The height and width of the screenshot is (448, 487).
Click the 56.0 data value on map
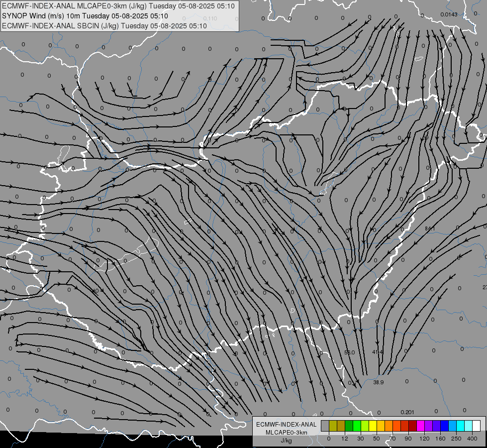pyautogui.click(x=349, y=352)
